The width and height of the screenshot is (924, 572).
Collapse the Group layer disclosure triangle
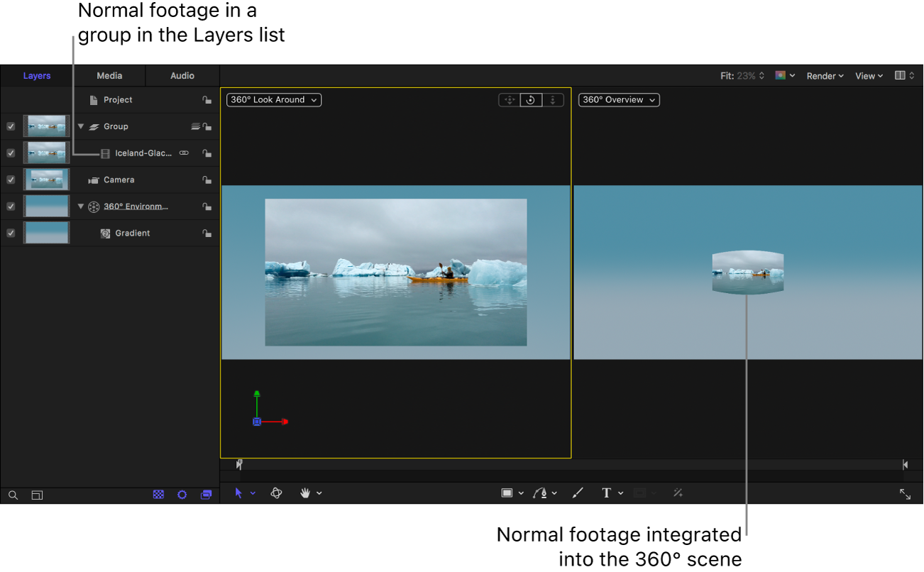tap(80, 126)
